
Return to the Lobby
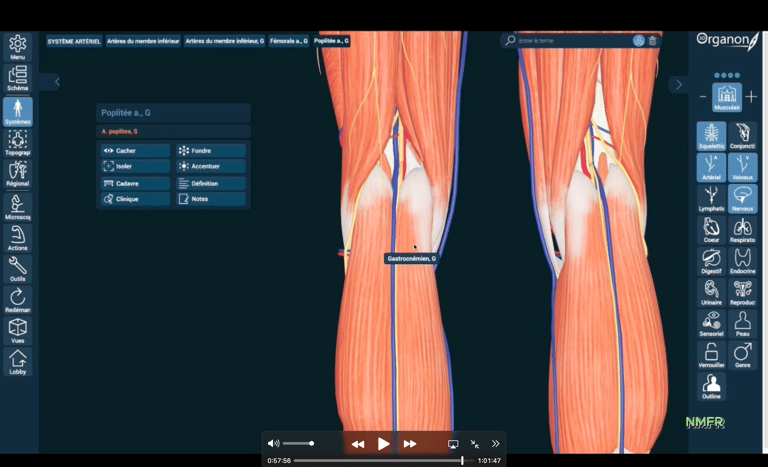click(x=18, y=362)
